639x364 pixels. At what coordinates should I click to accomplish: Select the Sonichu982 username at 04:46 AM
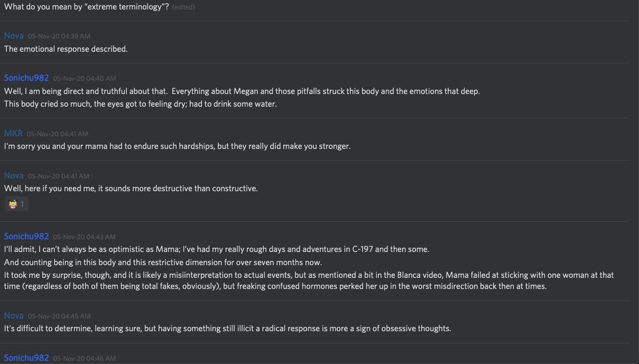point(26,358)
